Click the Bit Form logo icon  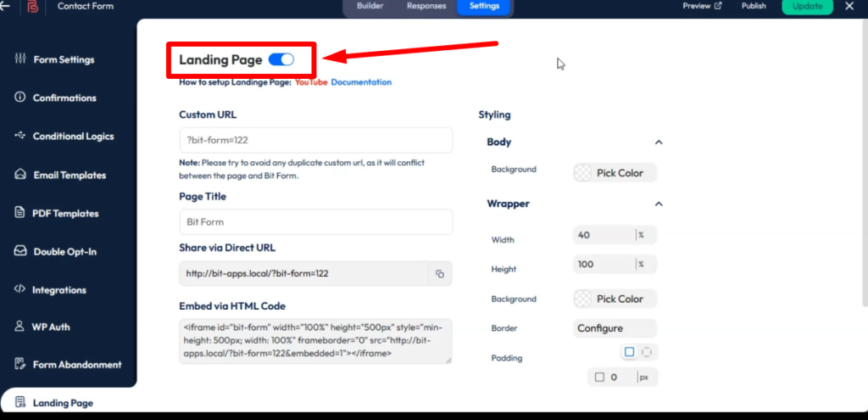[x=33, y=7]
